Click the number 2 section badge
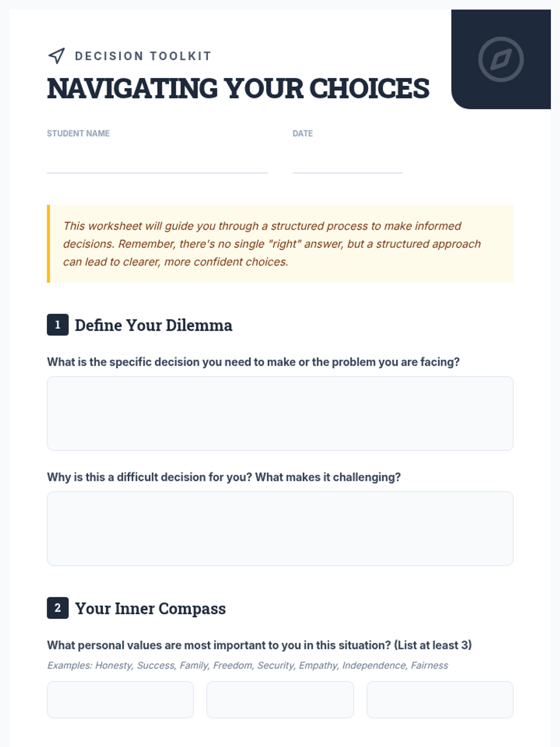Screen dimensions: 560x747 58,608
